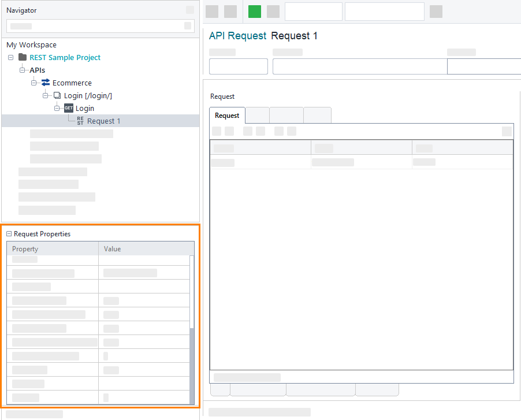Screen dimensions: 521x420
Task: Click the REST icon beside Request 1
Action: [79, 120]
